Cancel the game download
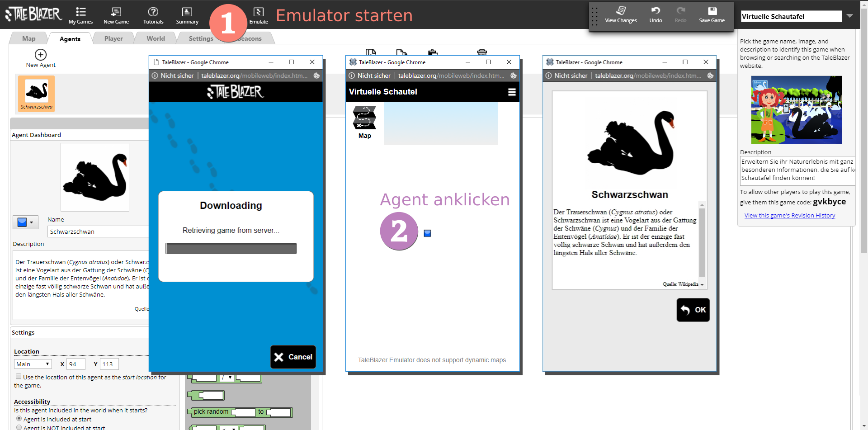 293,357
